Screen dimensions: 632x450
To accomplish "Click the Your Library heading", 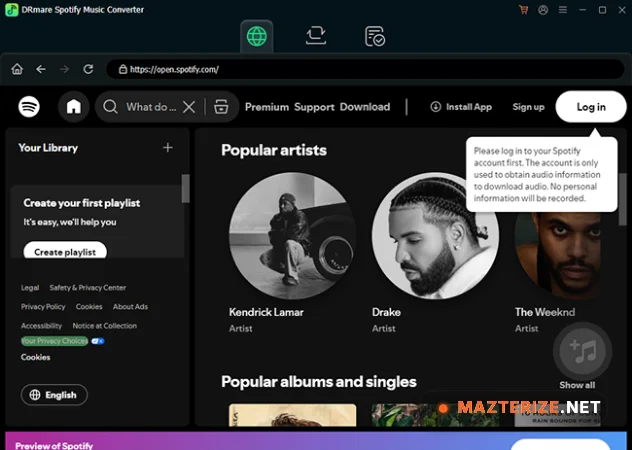I will point(48,148).
